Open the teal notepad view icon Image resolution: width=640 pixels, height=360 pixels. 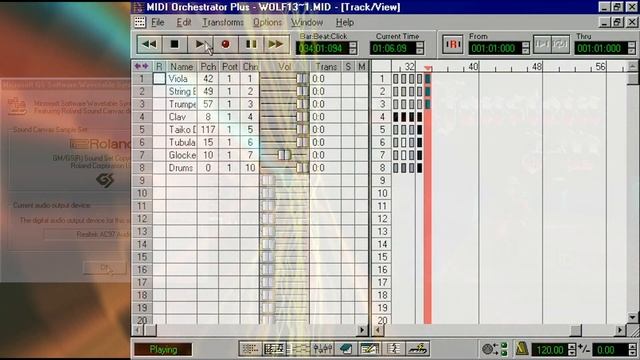click(346, 349)
